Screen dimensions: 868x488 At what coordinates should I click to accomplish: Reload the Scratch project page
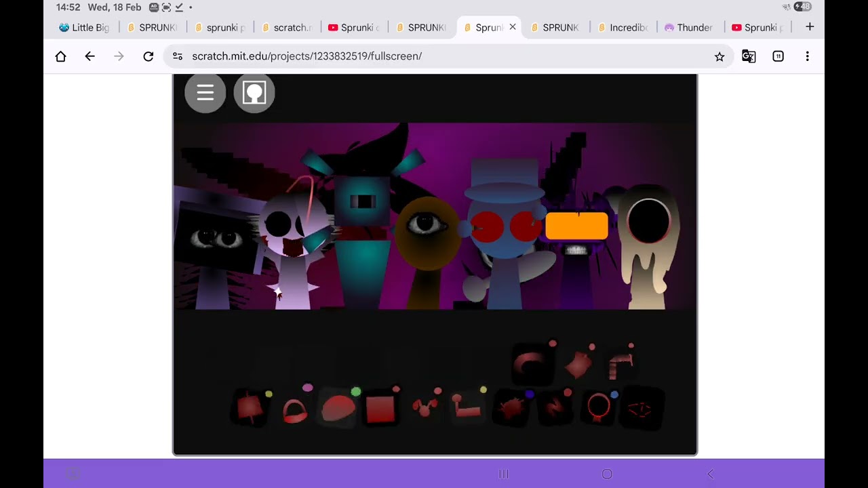148,56
